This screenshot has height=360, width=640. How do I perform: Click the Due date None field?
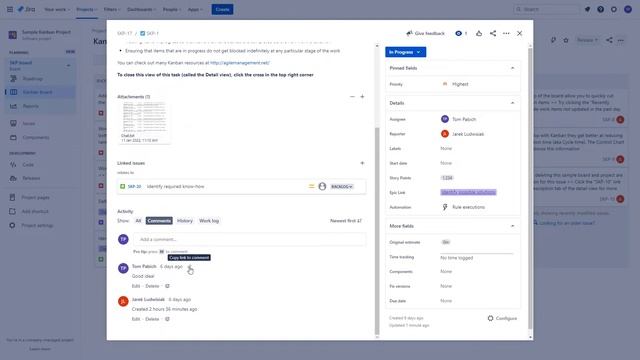click(x=446, y=301)
